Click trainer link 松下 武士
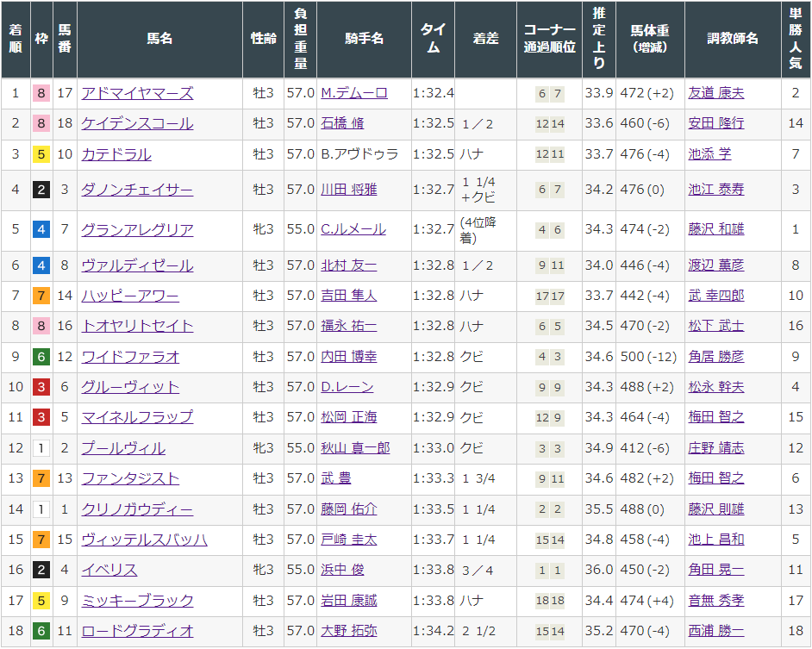Screen dimensions: 812x649 tap(716, 326)
